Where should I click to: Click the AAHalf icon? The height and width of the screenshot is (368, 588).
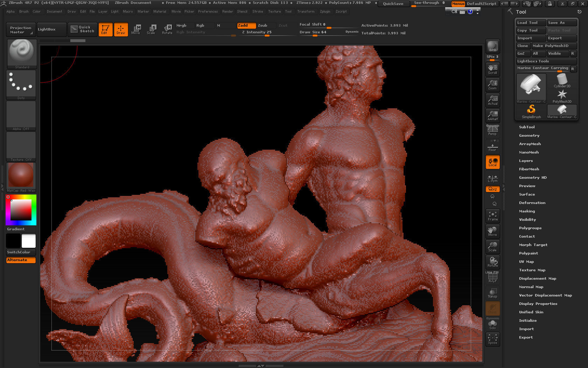[492, 116]
